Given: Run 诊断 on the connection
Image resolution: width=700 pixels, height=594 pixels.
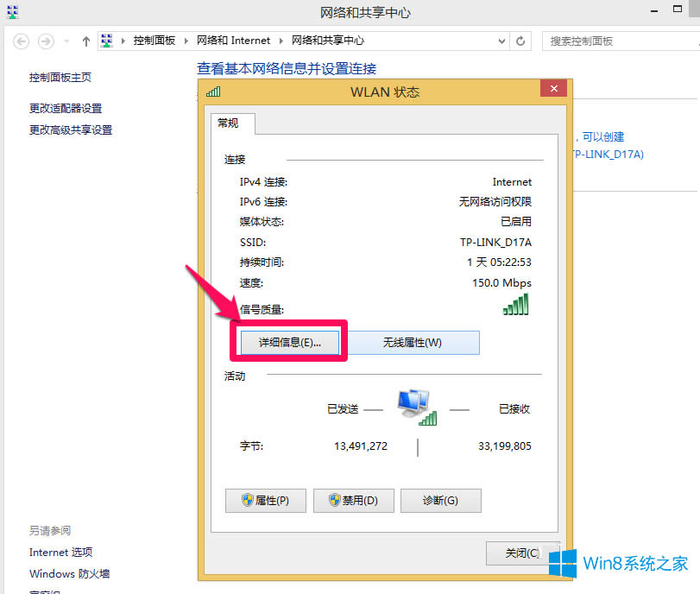Looking at the screenshot, I should click(440, 500).
